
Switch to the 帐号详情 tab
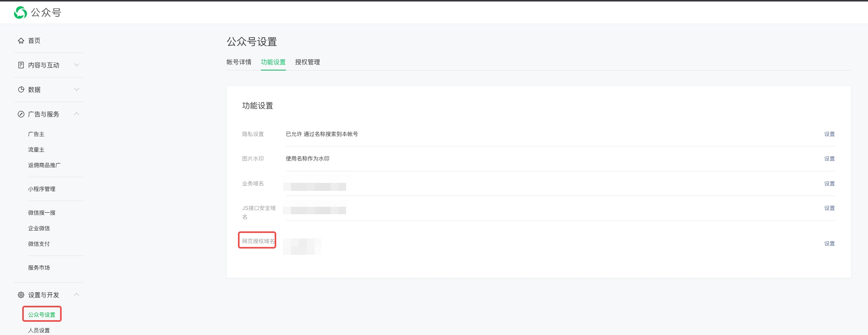pos(239,62)
